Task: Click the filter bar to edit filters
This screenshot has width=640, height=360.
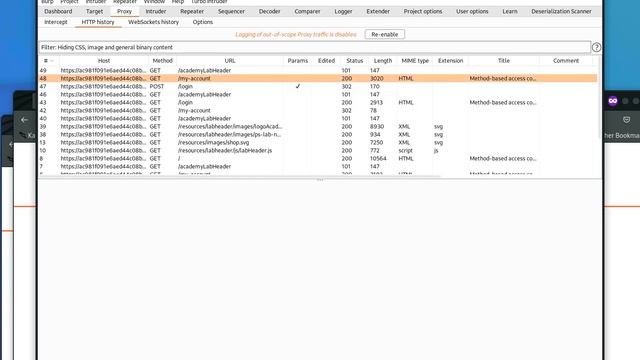Action: pos(314,47)
